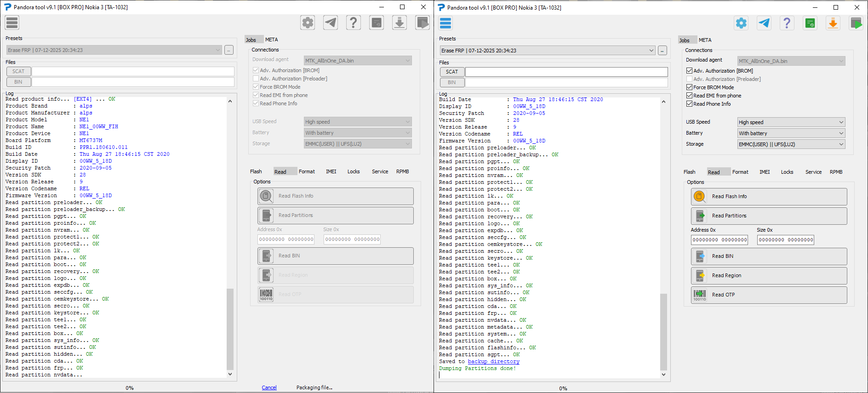Click Read Region icon in left window

tap(266, 275)
